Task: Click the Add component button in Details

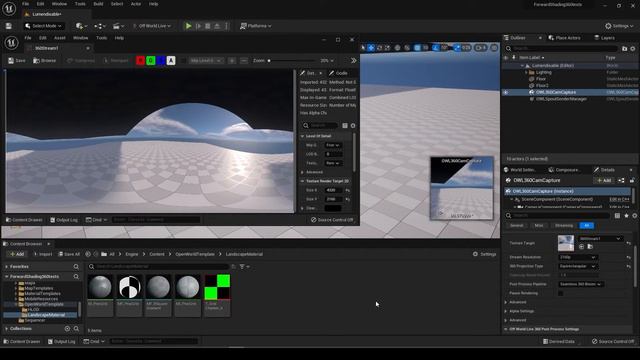Action: coord(604,180)
